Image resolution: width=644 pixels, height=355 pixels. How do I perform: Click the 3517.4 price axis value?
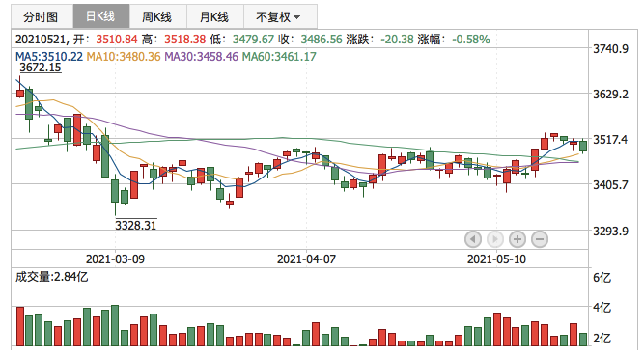[610, 140]
